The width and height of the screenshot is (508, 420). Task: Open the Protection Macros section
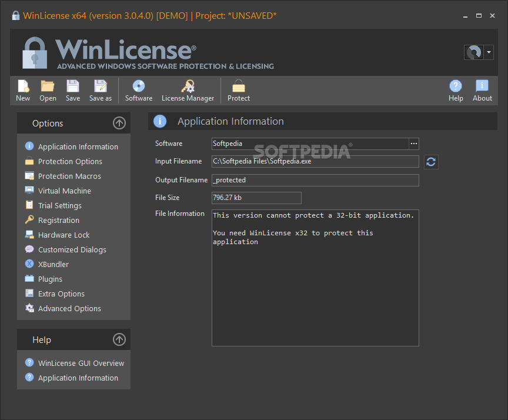(x=69, y=176)
